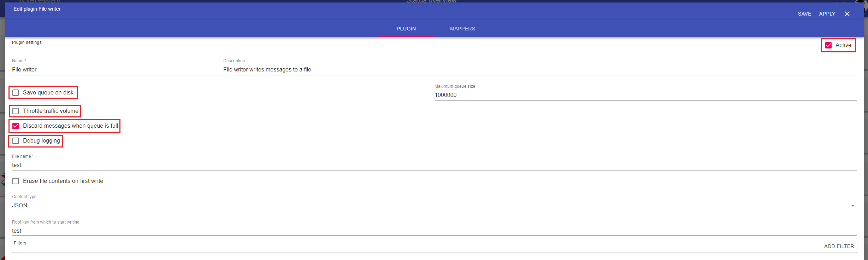This screenshot has height=260, width=868.
Task: Enable Throttle traffic volume
Action: point(16,111)
